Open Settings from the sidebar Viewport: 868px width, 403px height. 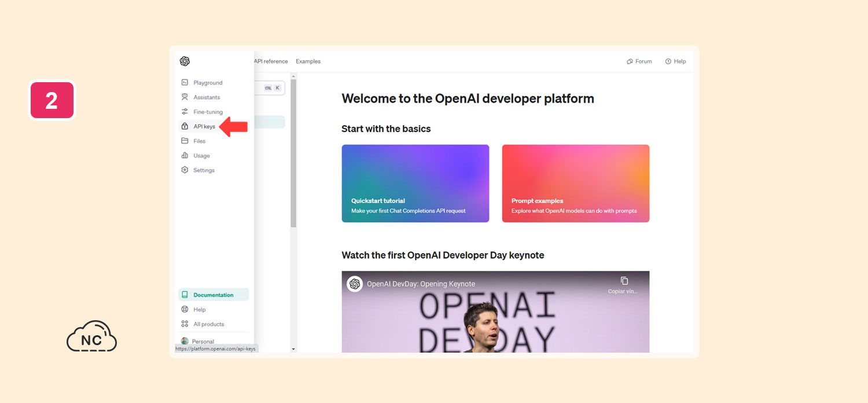pyautogui.click(x=204, y=170)
